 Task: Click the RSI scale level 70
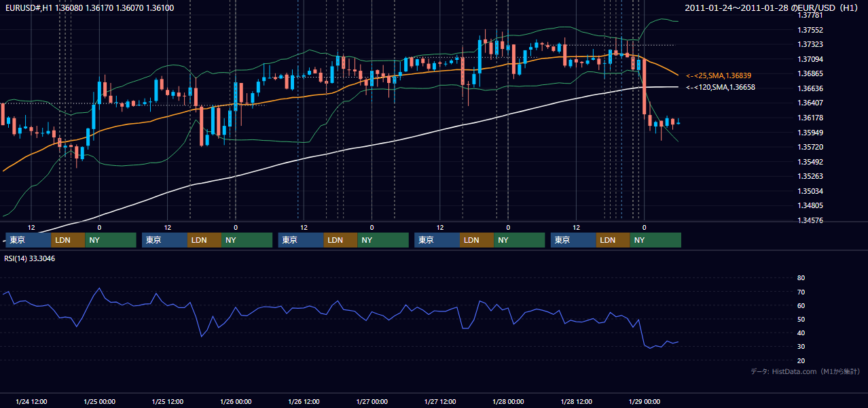[801, 292]
